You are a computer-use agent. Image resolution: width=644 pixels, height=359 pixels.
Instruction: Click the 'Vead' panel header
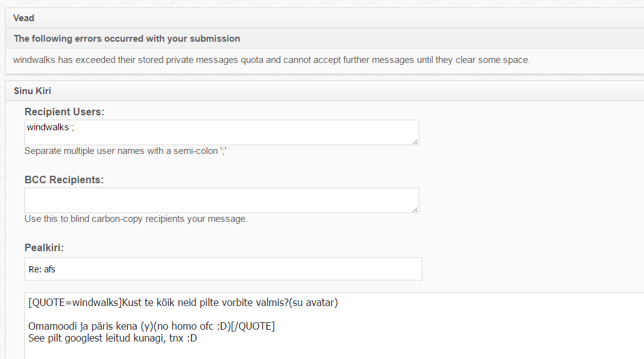tap(24, 18)
